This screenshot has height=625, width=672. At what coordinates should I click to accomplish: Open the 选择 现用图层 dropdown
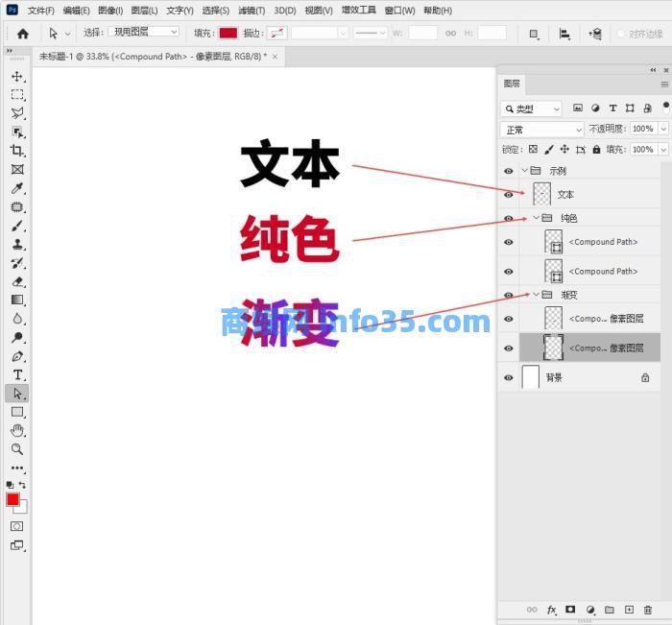(x=144, y=32)
